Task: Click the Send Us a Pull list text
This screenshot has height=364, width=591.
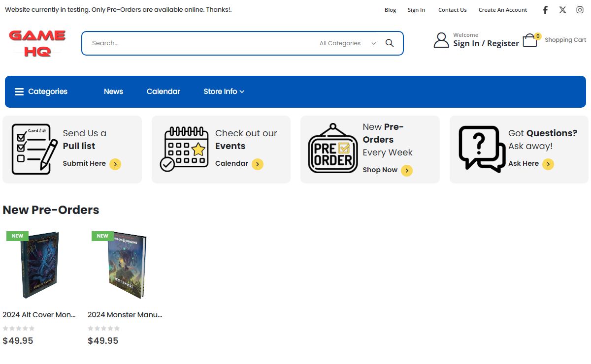Action: click(84, 140)
